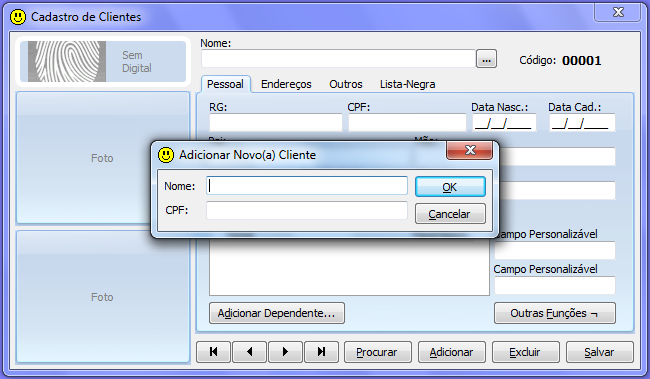Close the Cadastro de Clientes window

(618, 12)
